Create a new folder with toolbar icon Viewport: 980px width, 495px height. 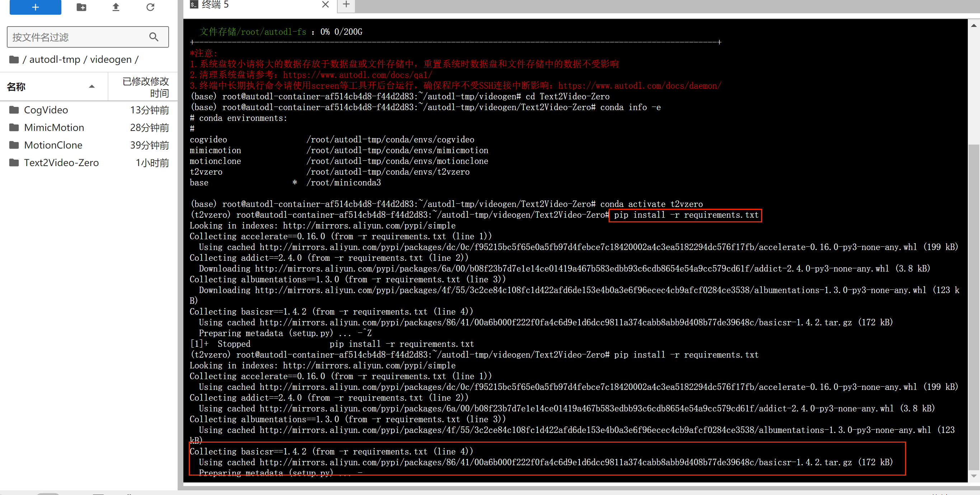81,7
